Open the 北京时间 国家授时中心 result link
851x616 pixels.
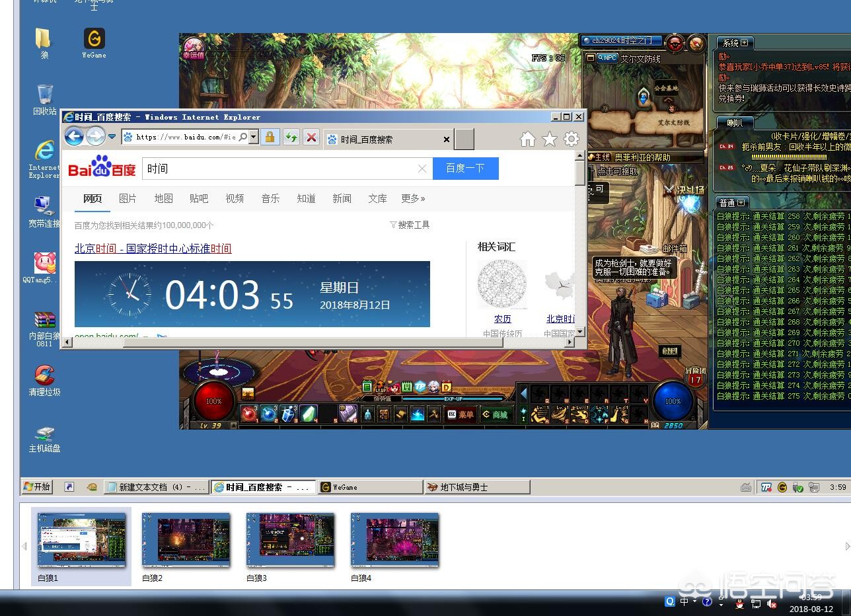[153, 249]
